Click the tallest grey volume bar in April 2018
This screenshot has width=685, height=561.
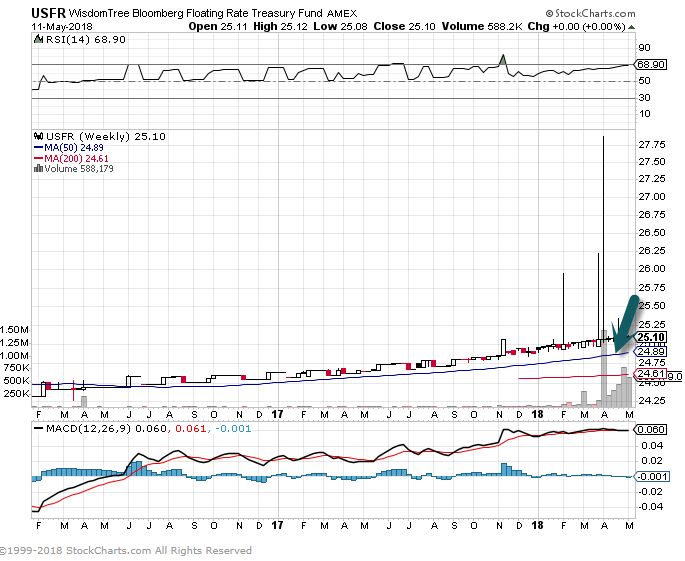point(604,368)
